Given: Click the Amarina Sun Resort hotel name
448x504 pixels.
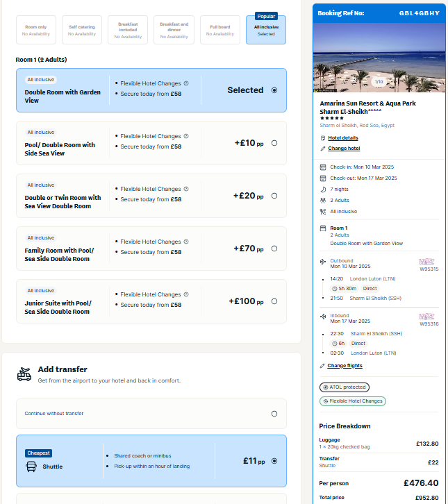Looking at the screenshot, I should pyautogui.click(x=367, y=108).
